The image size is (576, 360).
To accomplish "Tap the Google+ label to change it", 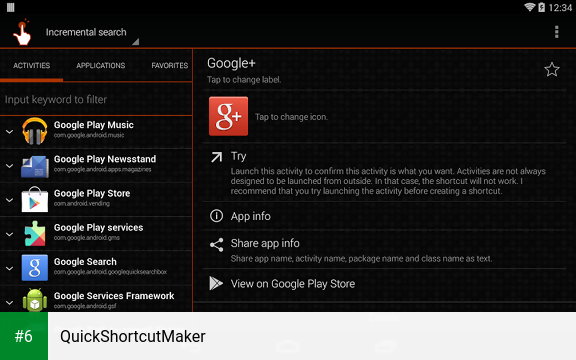I will pos(231,63).
